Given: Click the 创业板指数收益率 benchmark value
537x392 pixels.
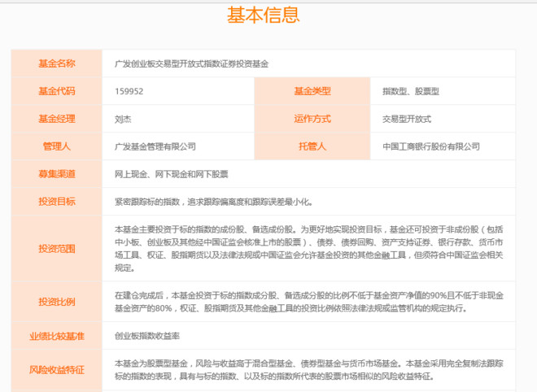Looking at the screenshot, I should (147, 336).
